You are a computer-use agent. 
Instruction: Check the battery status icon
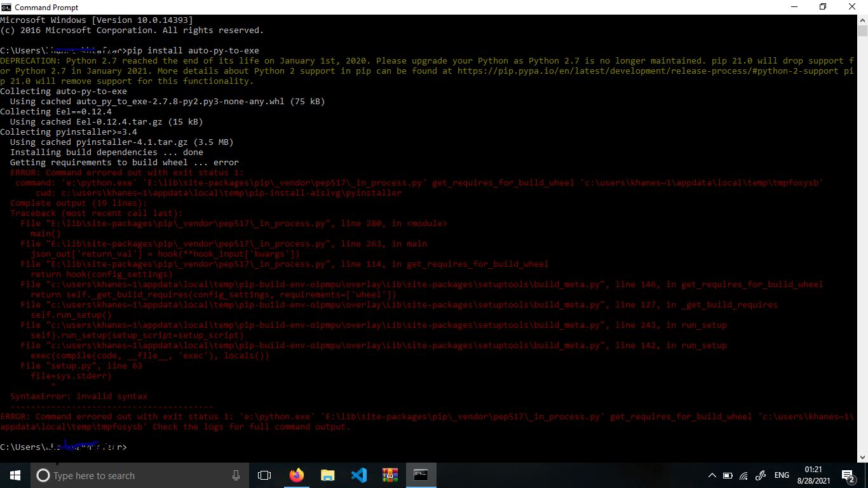pyautogui.click(x=728, y=475)
